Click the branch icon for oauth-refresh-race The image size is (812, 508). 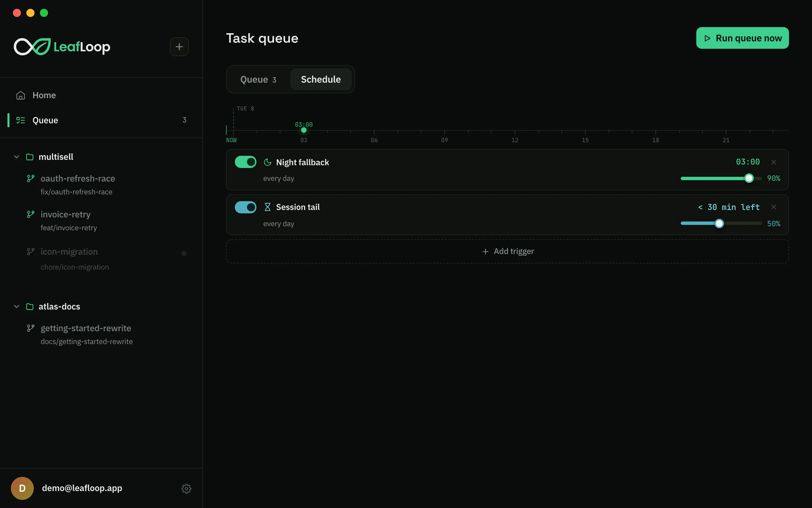pos(30,178)
